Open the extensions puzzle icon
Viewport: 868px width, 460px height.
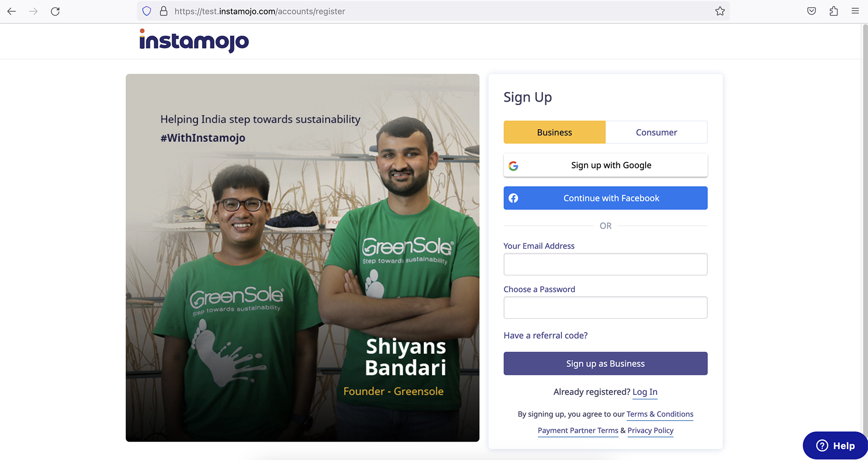834,11
